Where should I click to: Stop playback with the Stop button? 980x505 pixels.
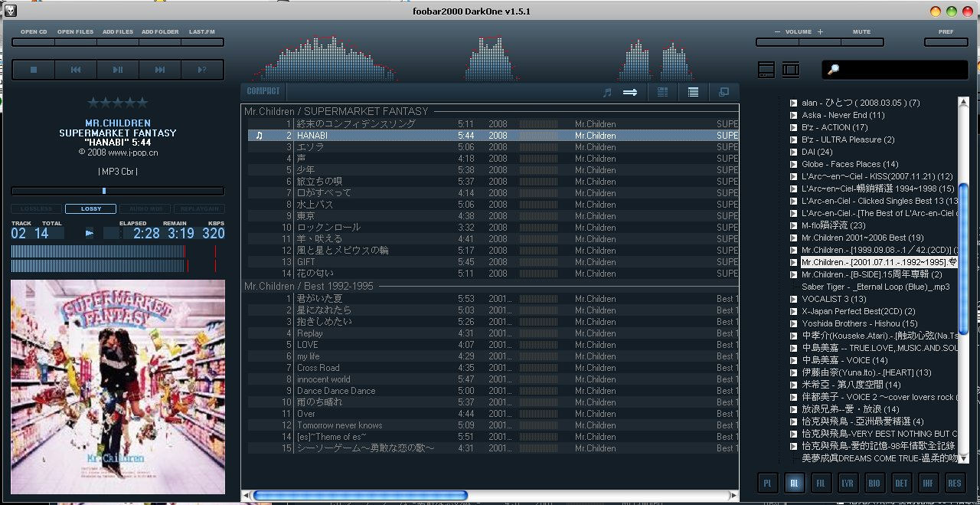[x=34, y=70]
